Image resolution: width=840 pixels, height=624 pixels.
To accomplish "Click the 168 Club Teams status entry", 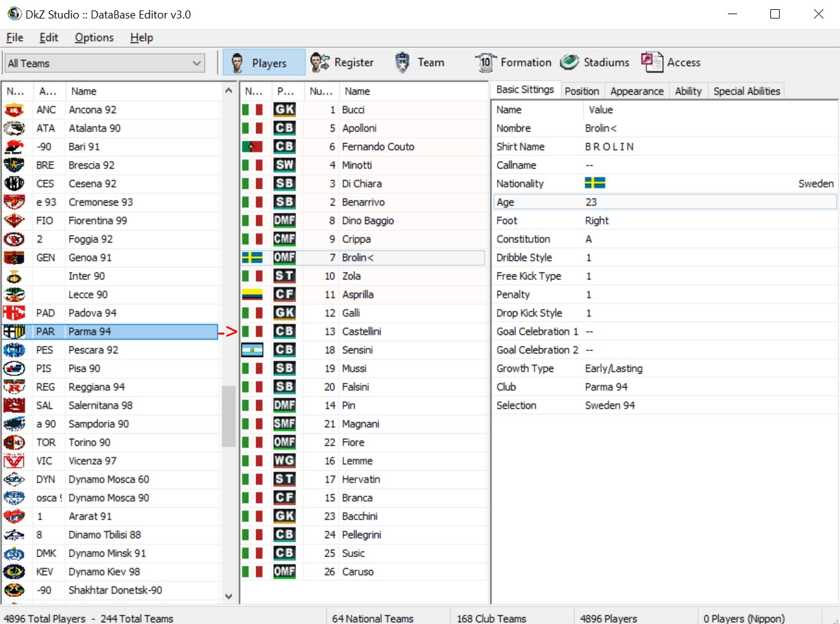I will coord(491,618).
